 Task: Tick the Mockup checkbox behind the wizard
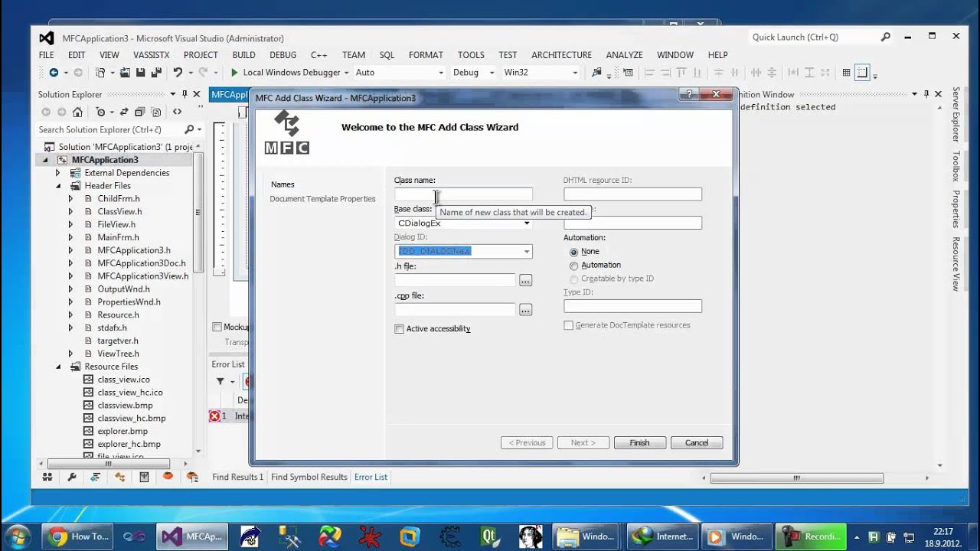pyautogui.click(x=217, y=327)
